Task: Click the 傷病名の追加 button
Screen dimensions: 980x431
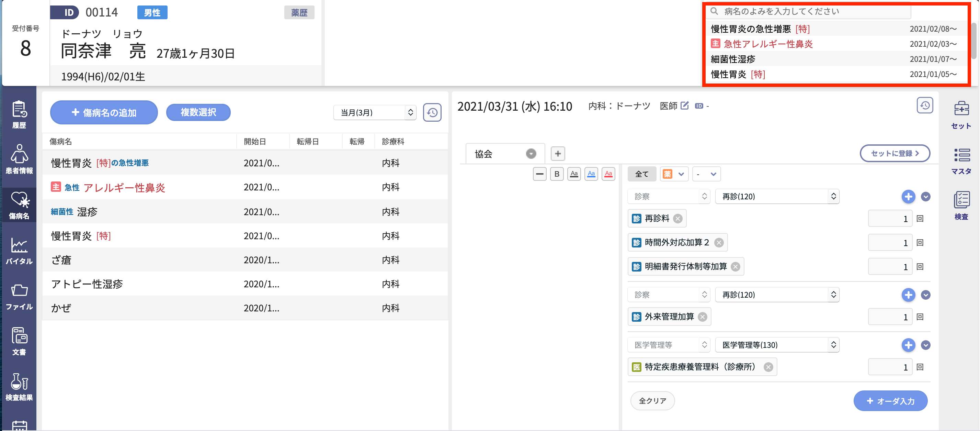Action: pyautogui.click(x=103, y=112)
